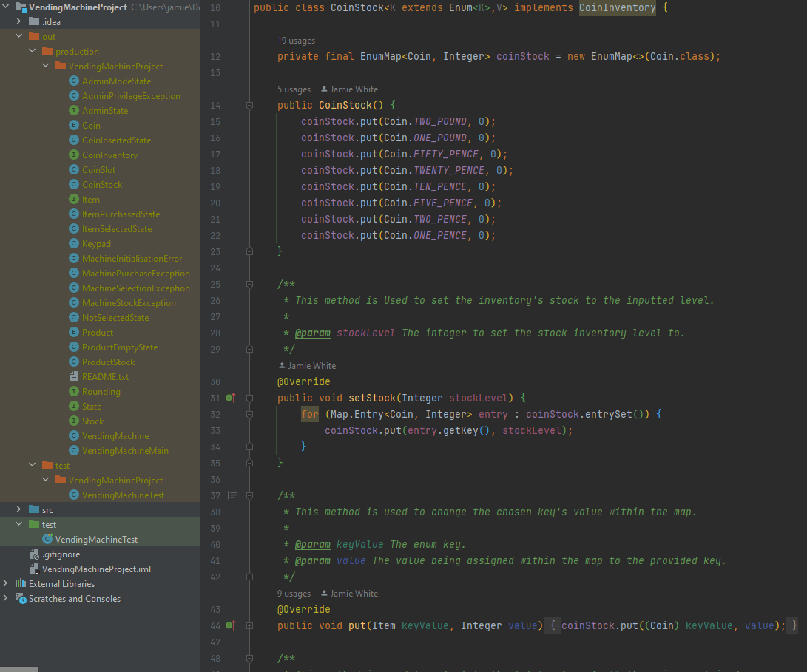Toggle code folding on the for loop line
Screen dimensions: 807x672
(x=249, y=414)
